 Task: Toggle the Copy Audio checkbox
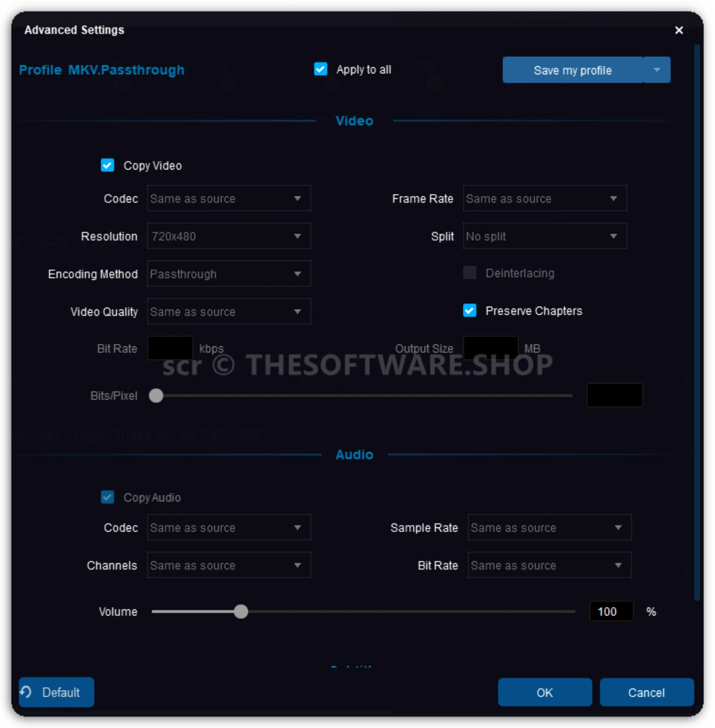click(107, 497)
